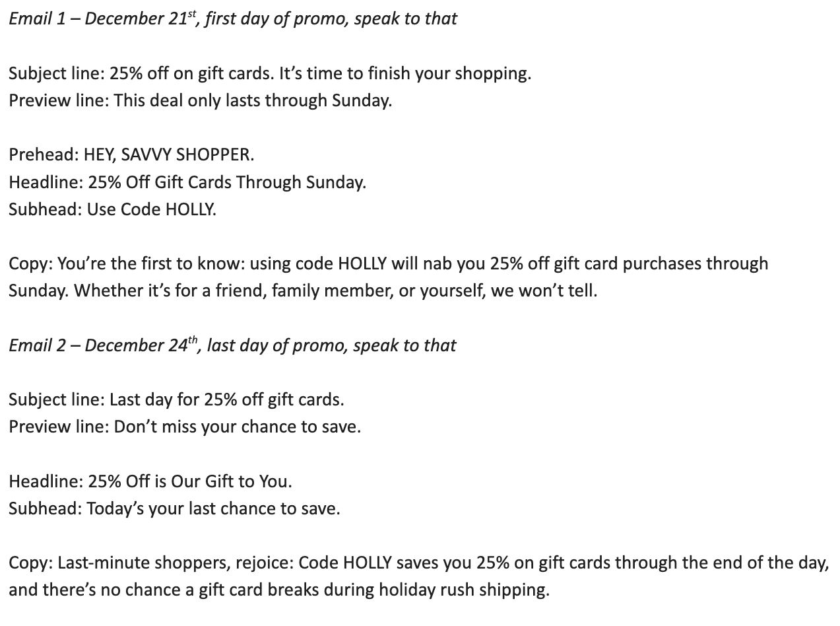Click subhead 'Today's your last chance to save.'
Viewport: 840px width, 626px height.
click(213, 508)
